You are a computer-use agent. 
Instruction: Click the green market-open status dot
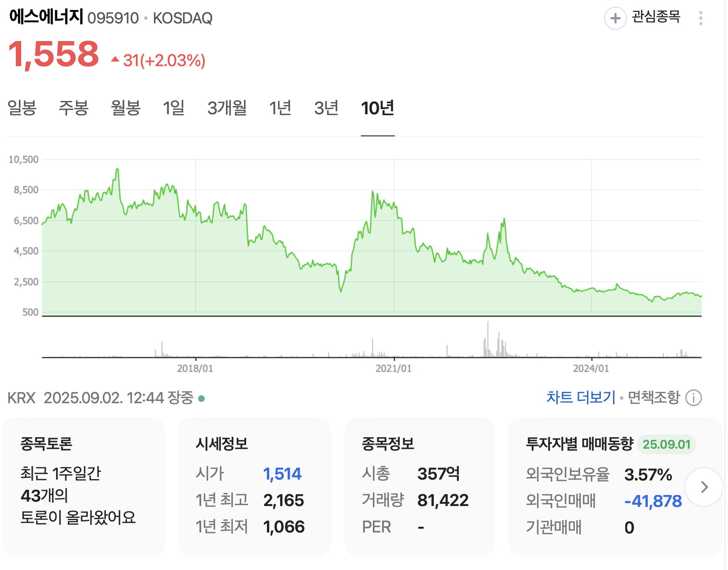(202, 398)
